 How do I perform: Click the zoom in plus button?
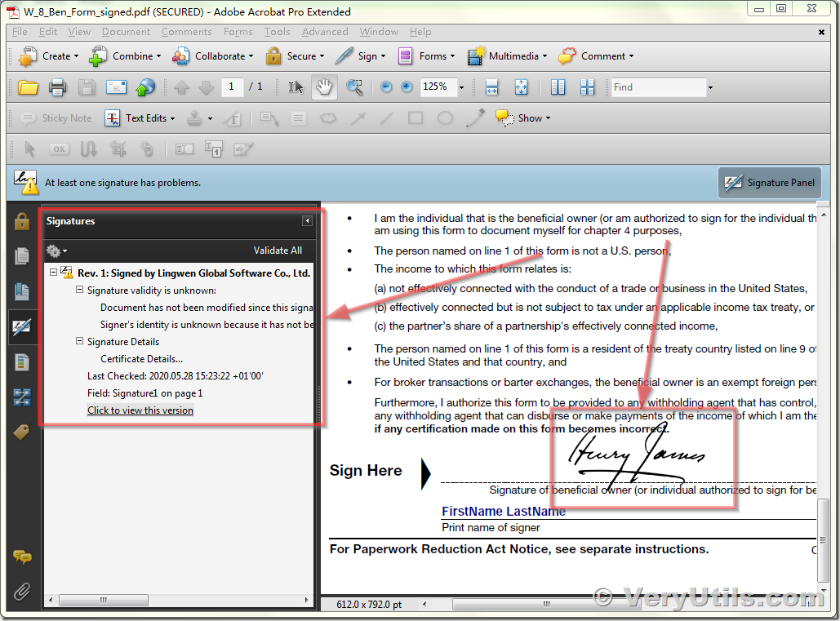pos(407,86)
